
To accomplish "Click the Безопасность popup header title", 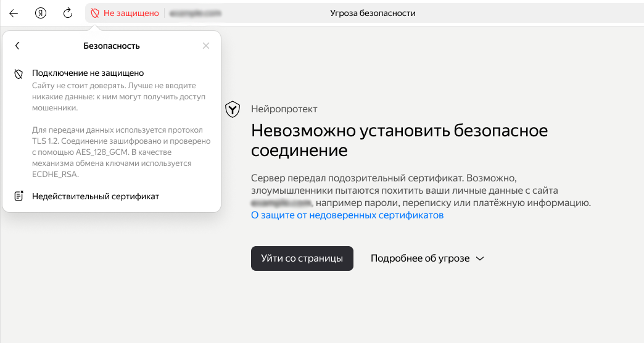I will [112, 46].
